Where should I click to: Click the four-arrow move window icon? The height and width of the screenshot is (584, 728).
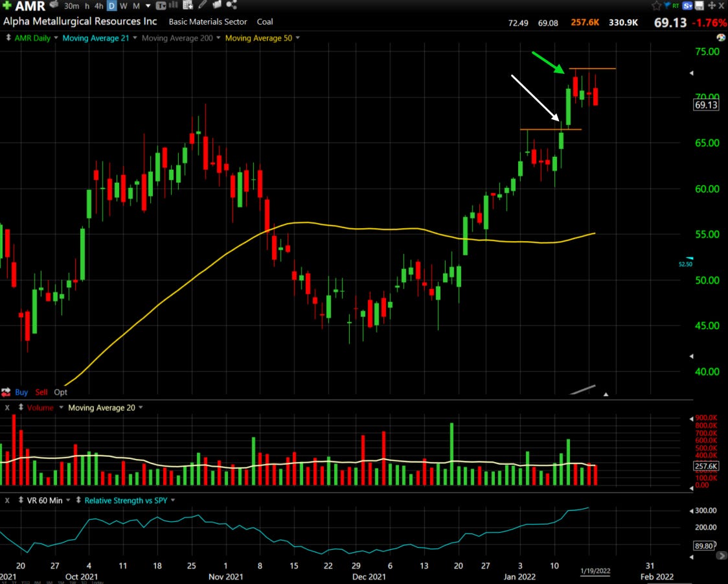pos(711,6)
